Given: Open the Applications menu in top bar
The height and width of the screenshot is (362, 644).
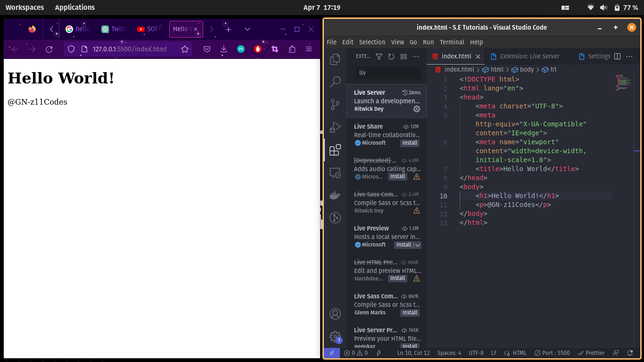Looking at the screenshot, I should pyautogui.click(x=75, y=8).
